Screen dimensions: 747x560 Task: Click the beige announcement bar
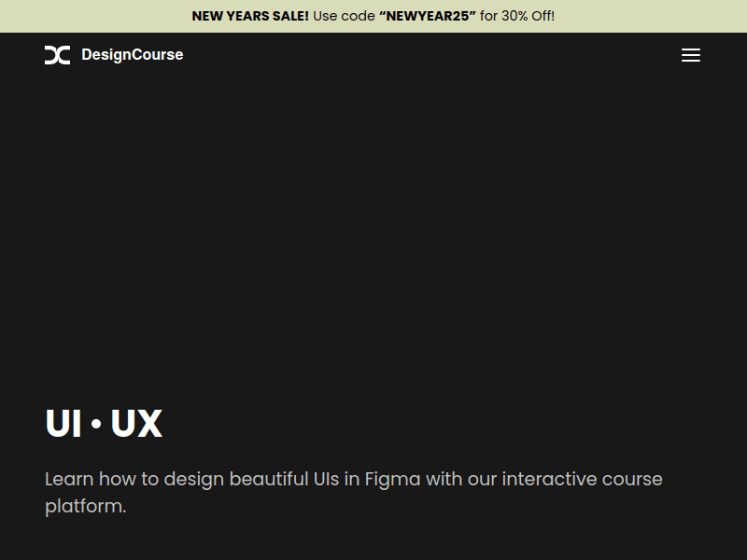coord(373,16)
